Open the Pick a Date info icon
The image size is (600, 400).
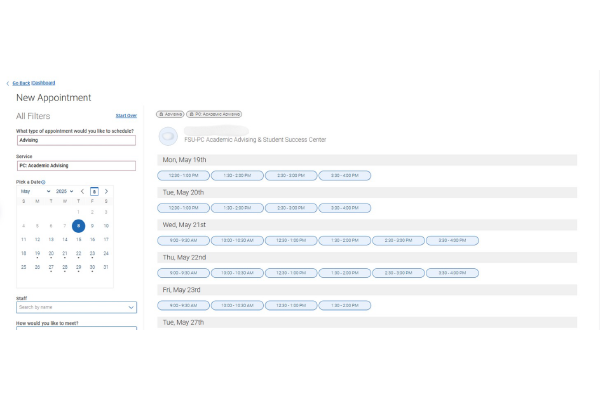point(44,182)
